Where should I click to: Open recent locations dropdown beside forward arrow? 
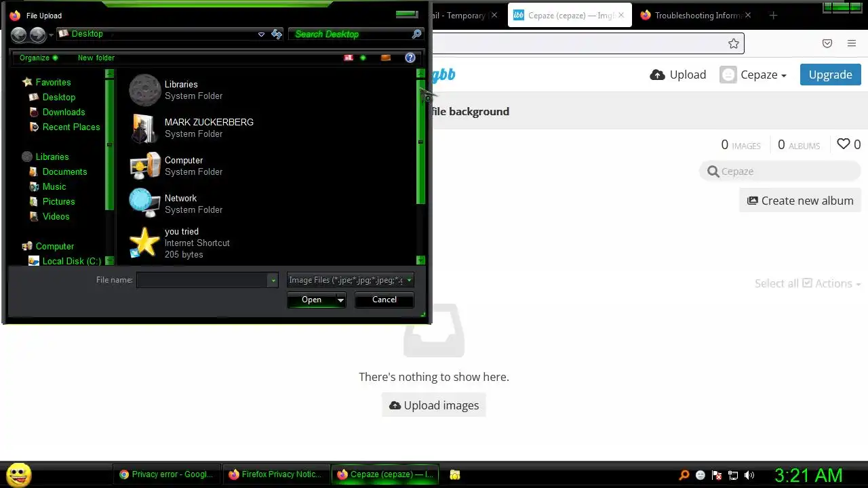point(51,35)
